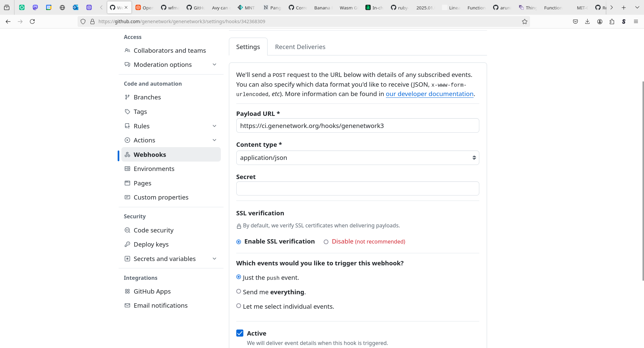The image size is (644, 348).
Task: Bookmark this page with the star icon
Action: [524, 21]
